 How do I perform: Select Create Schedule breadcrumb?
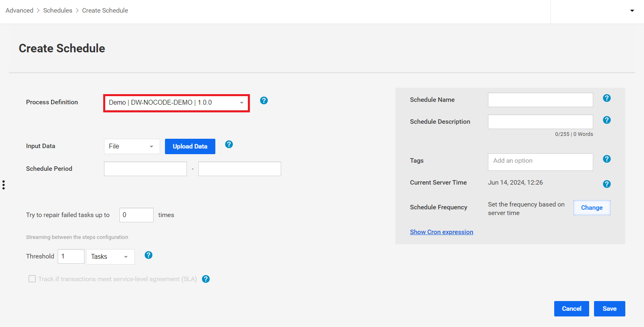click(x=105, y=11)
